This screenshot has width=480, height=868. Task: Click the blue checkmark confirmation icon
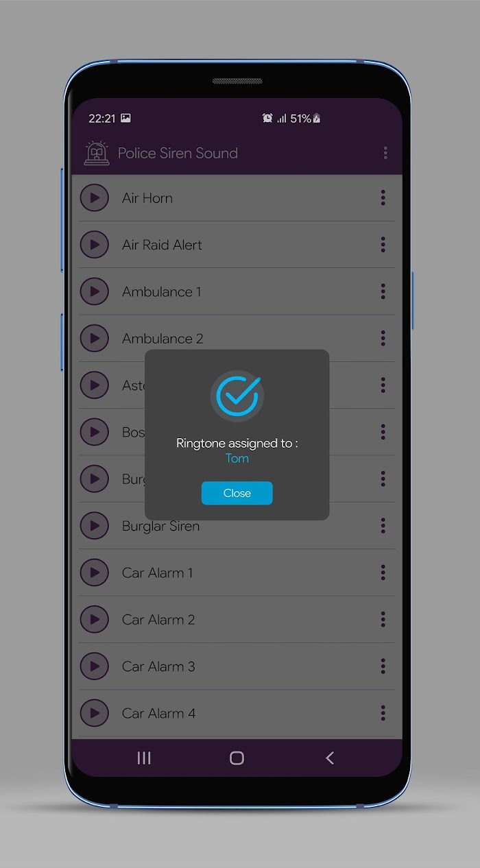point(237,396)
